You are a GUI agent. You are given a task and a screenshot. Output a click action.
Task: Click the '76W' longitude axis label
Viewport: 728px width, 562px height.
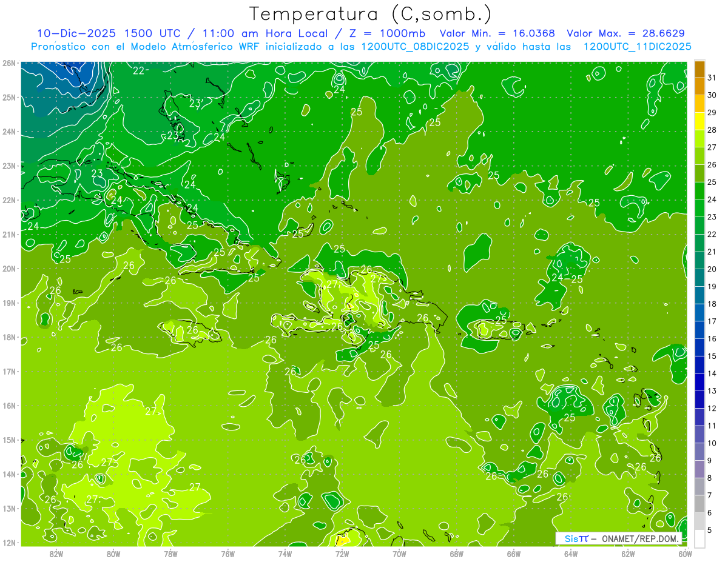click(x=228, y=554)
